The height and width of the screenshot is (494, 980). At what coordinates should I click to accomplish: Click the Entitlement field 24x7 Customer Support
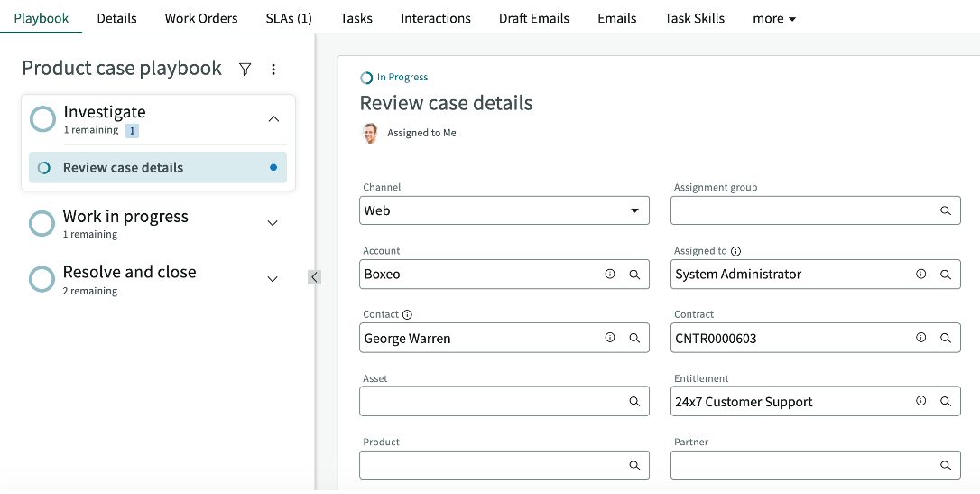pos(816,402)
